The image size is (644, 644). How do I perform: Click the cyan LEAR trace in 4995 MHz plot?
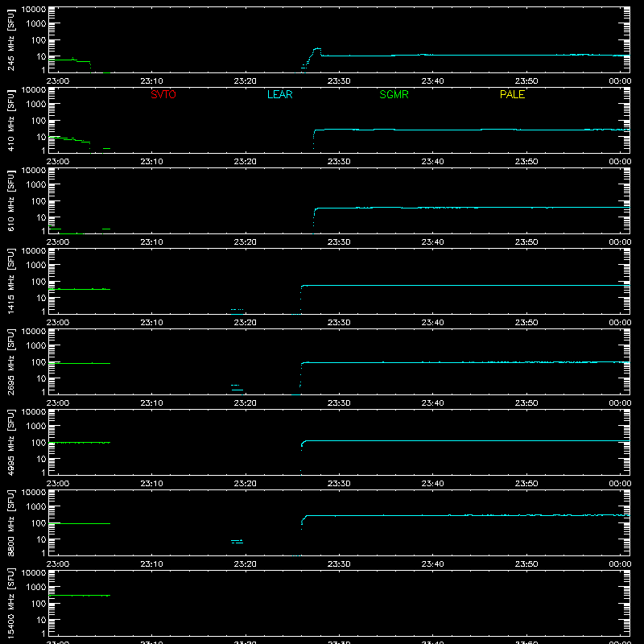point(465,440)
